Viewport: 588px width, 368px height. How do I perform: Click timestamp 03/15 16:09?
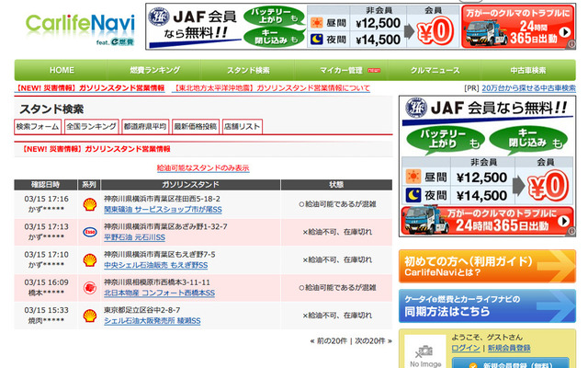click(47, 282)
